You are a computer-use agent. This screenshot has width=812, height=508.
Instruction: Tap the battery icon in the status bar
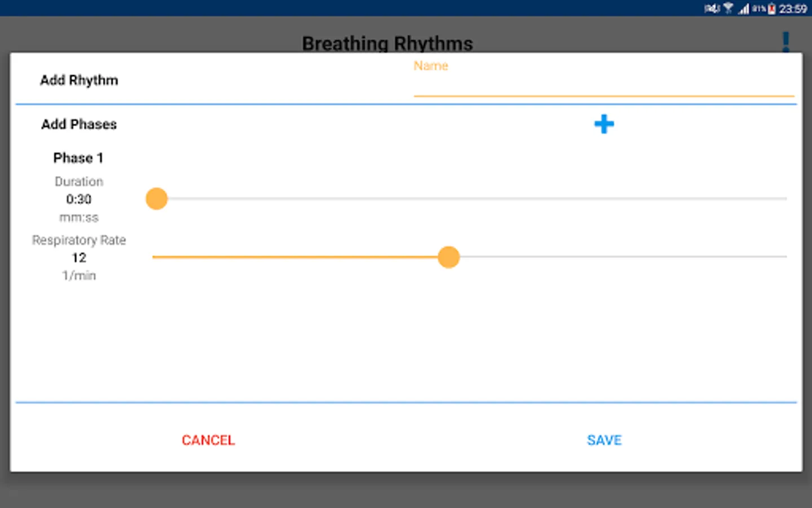[x=771, y=8]
